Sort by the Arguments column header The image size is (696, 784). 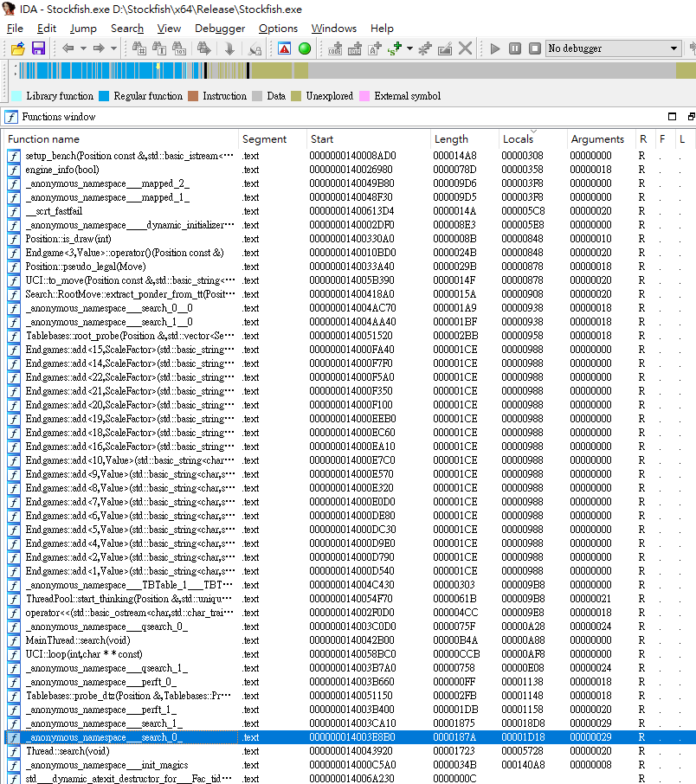(601, 139)
